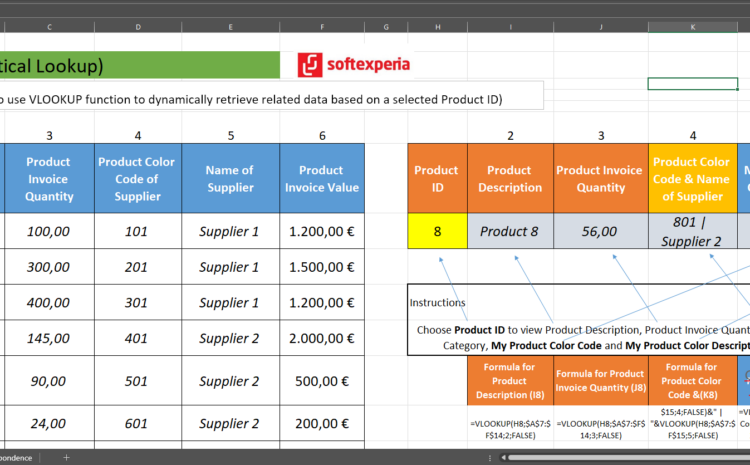
Task: Select 'Supplier 1' in the 201 row
Action: pos(231,267)
